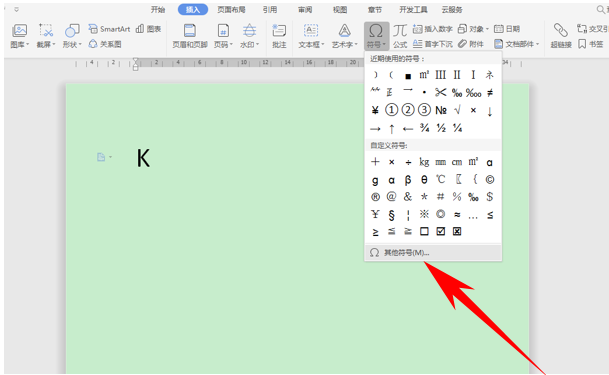Open the 截屏 screenshot dropdown
Viewport: 609px width, 375px height.
(45, 45)
